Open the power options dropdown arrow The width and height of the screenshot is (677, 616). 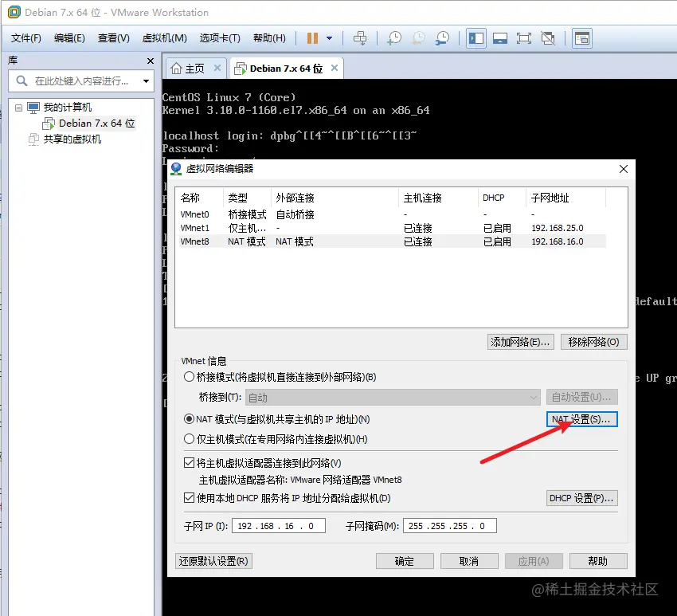point(330,38)
